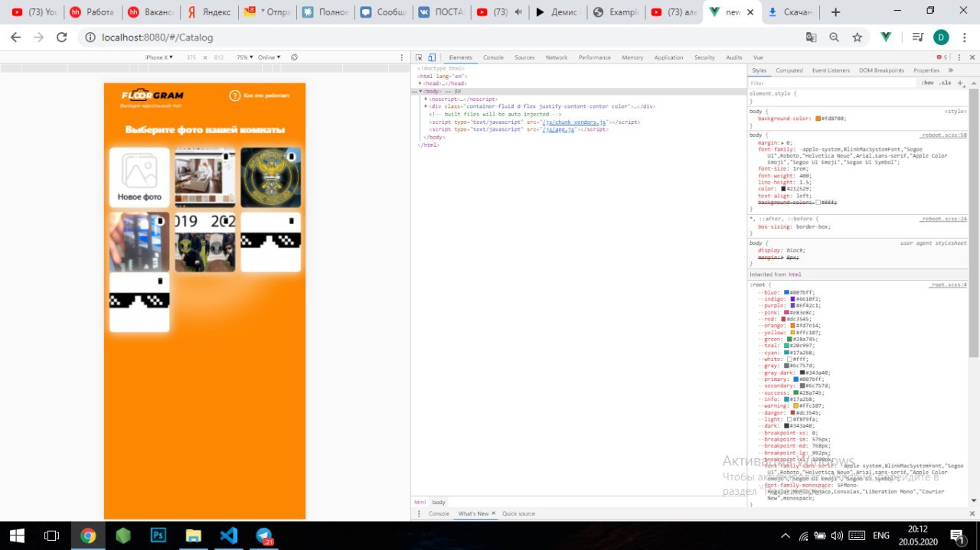Reload the page

[62, 37]
